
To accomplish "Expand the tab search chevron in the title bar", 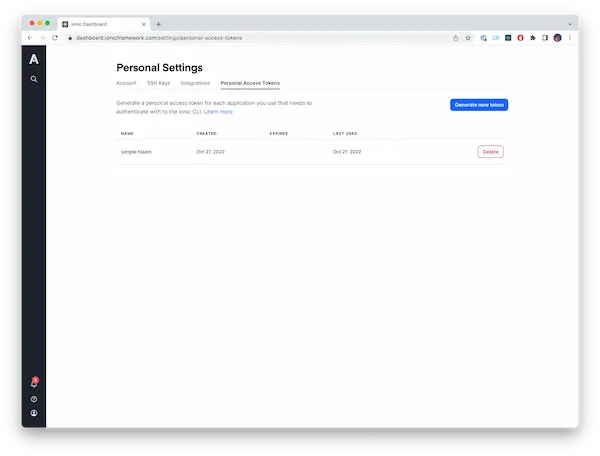I will pyautogui.click(x=569, y=23).
